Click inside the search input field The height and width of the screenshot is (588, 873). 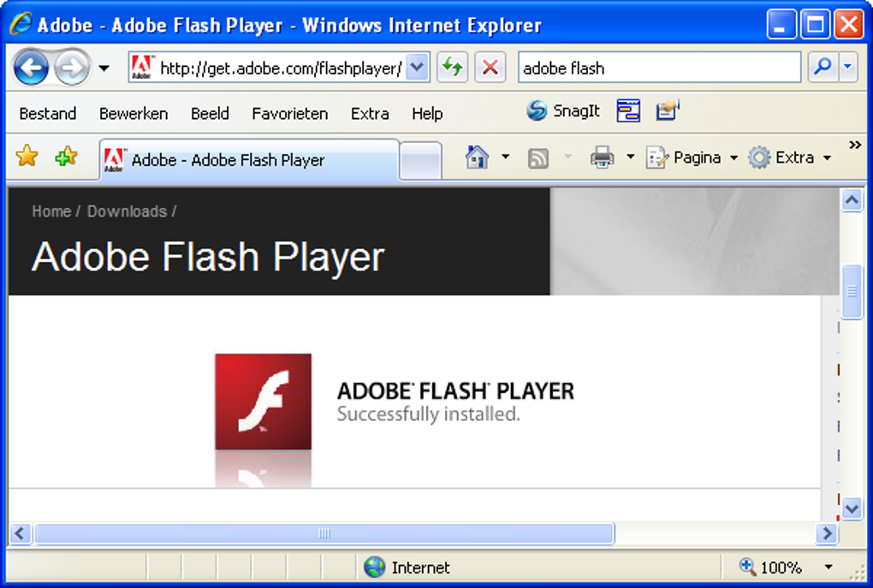659,67
